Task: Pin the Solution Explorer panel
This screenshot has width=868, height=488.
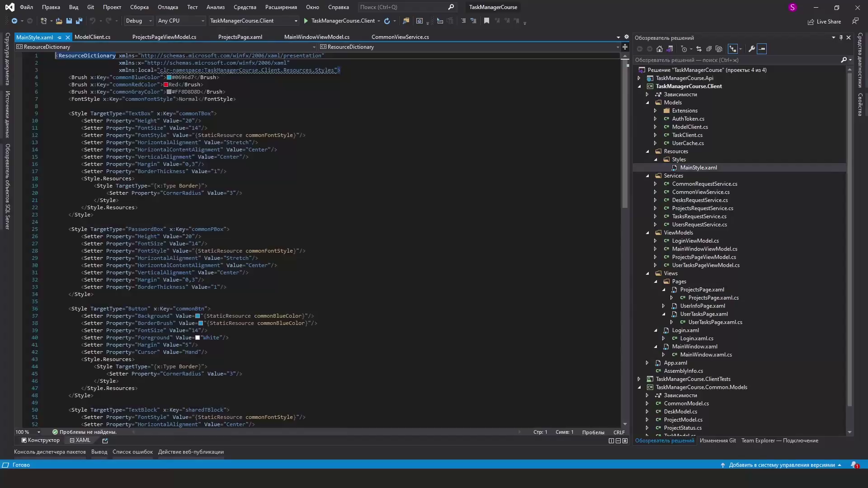Action: 841,38
